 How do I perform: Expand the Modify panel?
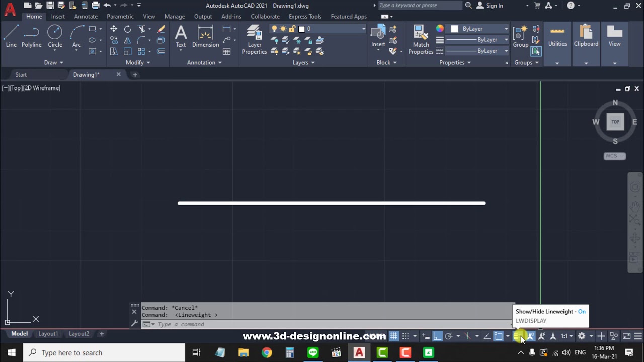(138, 62)
